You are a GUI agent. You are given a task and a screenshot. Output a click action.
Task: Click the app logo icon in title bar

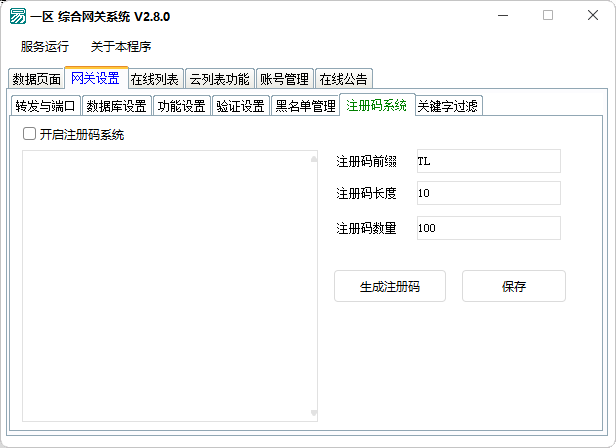tap(18, 16)
